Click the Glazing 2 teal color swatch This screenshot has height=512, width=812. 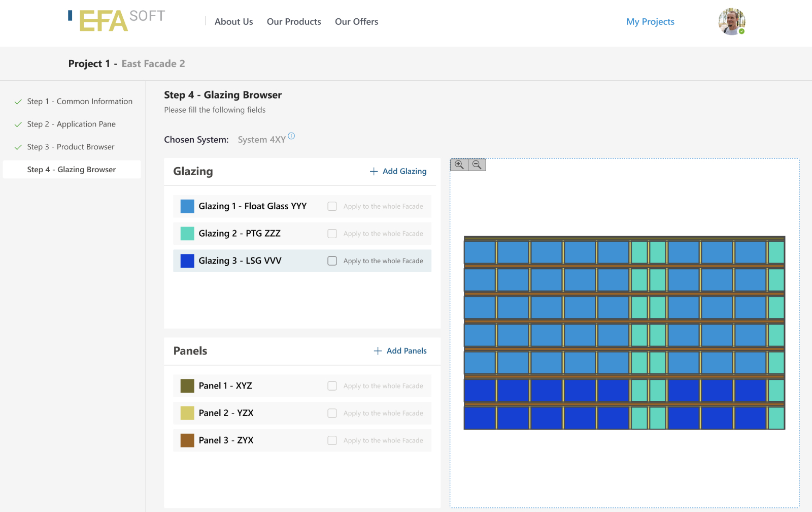pyautogui.click(x=187, y=234)
